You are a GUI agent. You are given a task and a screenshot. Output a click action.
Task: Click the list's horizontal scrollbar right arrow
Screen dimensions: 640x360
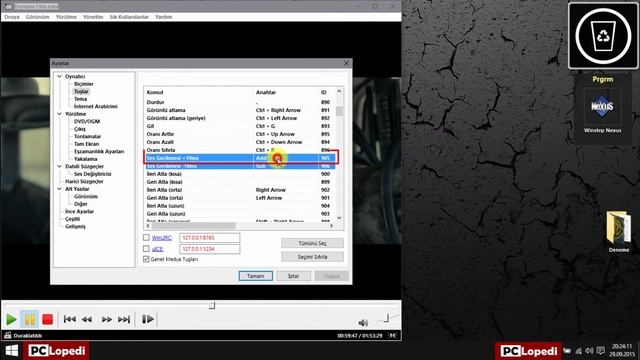(331, 225)
